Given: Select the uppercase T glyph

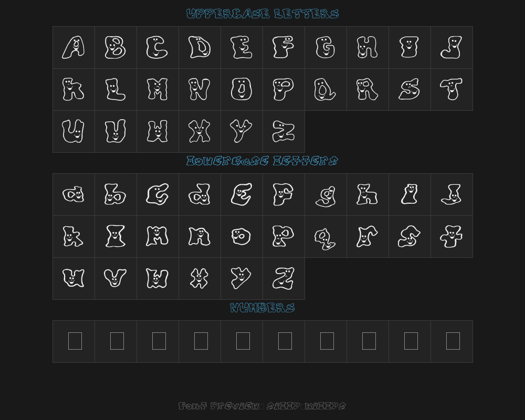Looking at the screenshot, I should (x=451, y=89).
